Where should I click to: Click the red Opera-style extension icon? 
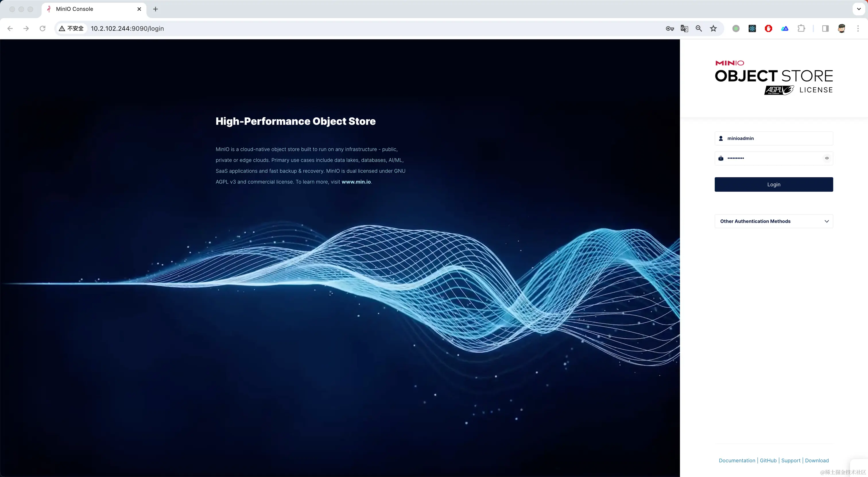(768, 29)
